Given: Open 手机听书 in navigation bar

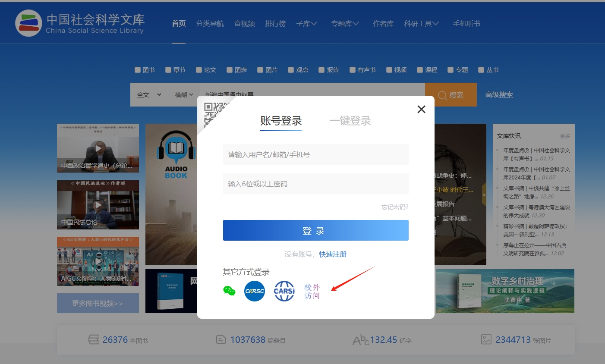Looking at the screenshot, I should click(x=466, y=23).
